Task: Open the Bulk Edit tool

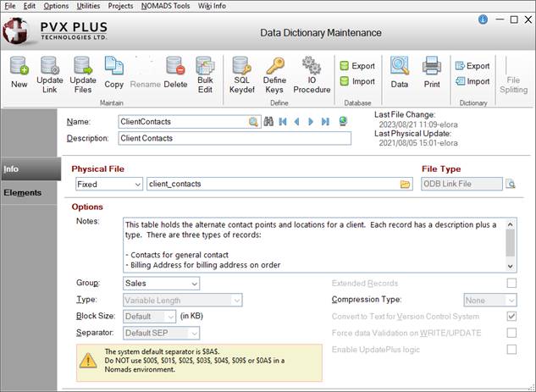Action: coord(205,75)
